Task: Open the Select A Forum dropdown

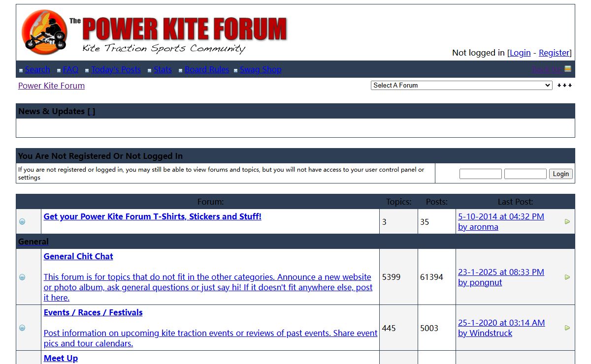Action: pos(461,86)
